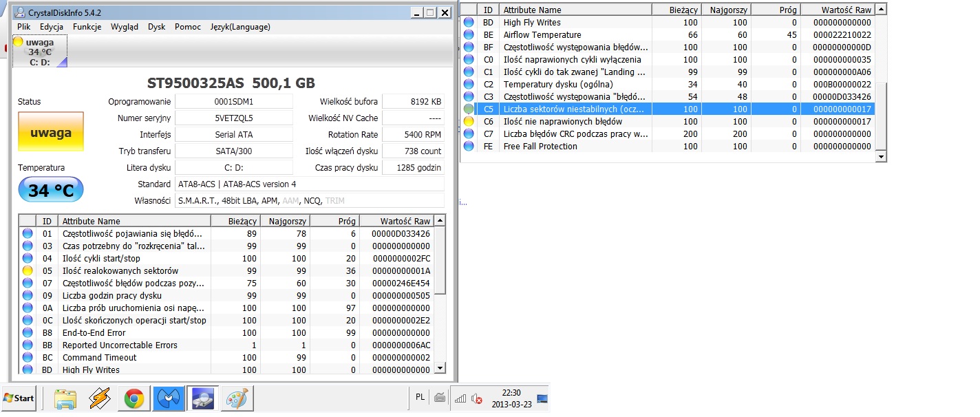980x417 pixels.
Task: Open Windows Explorer from the taskbar
Action: (x=65, y=398)
